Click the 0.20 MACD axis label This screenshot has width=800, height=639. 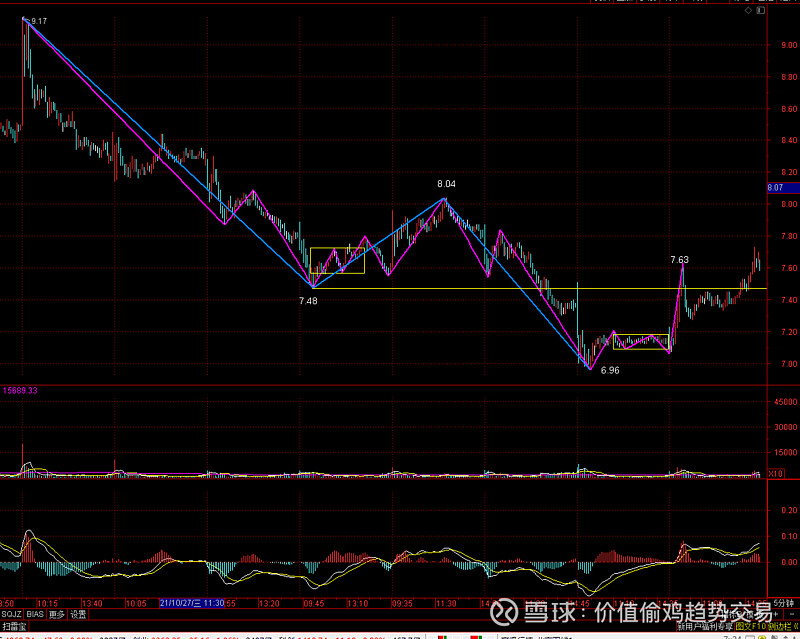789,510
